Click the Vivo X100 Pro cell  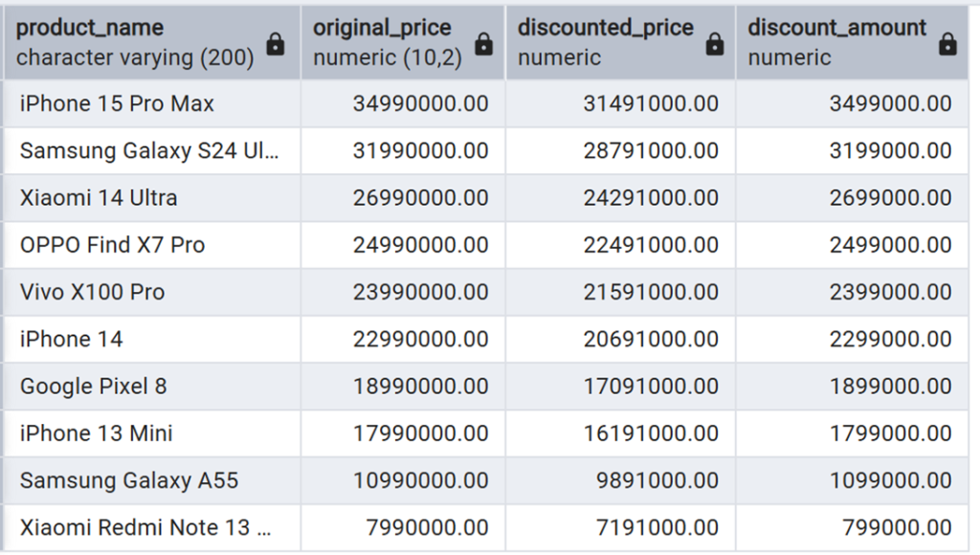(x=92, y=292)
